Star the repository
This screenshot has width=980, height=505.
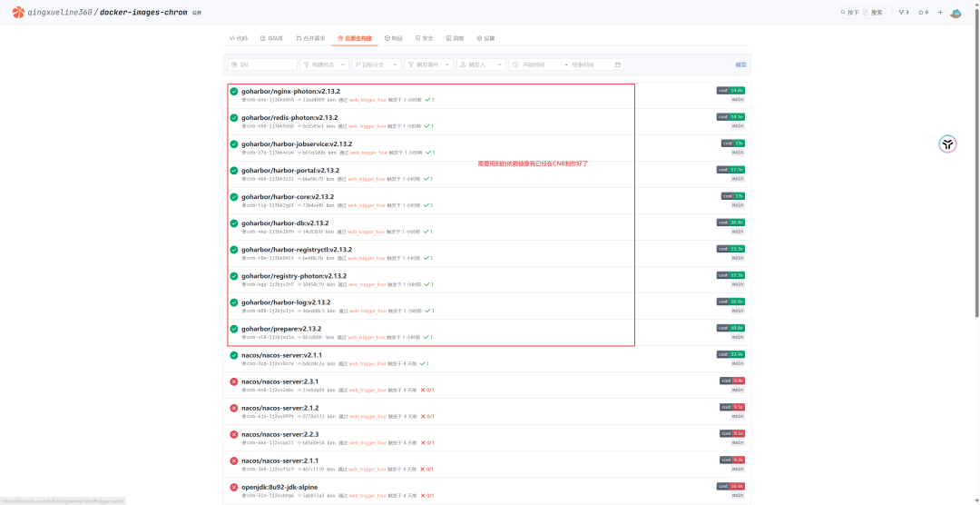[x=923, y=12]
